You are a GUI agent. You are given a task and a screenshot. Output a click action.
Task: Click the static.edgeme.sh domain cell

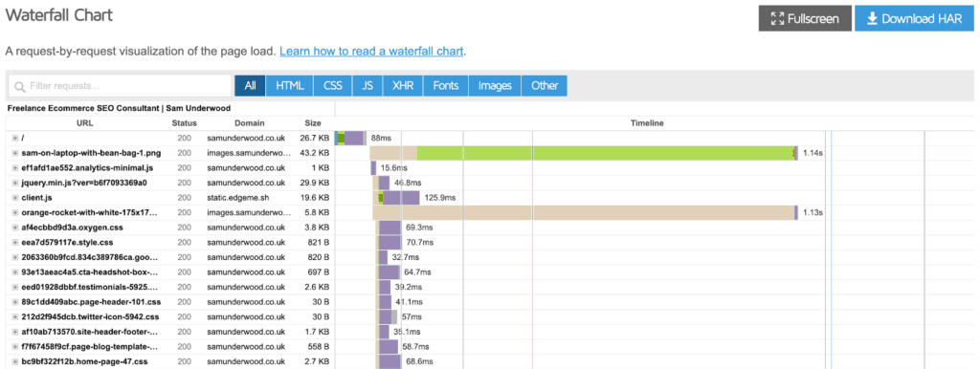click(x=238, y=197)
